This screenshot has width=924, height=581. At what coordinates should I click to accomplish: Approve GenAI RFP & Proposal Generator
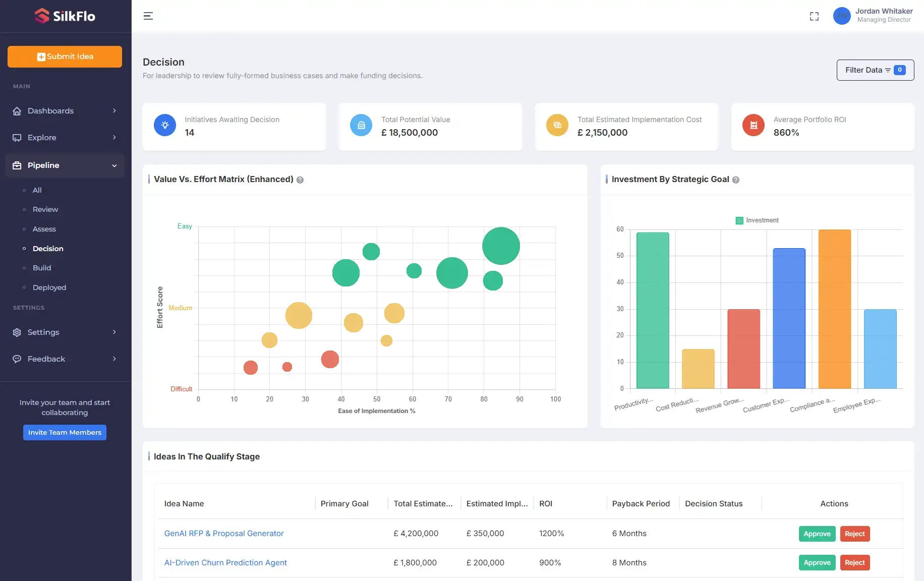click(x=817, y=534)
